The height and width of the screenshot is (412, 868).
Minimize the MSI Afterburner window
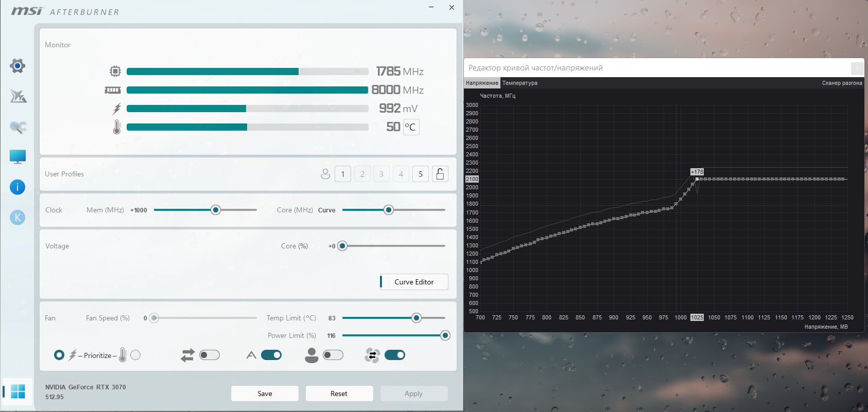point(431,7)
